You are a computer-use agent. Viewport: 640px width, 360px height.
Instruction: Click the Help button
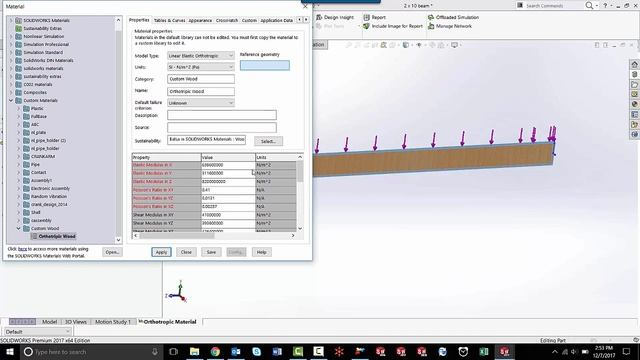tap(261, 252)
